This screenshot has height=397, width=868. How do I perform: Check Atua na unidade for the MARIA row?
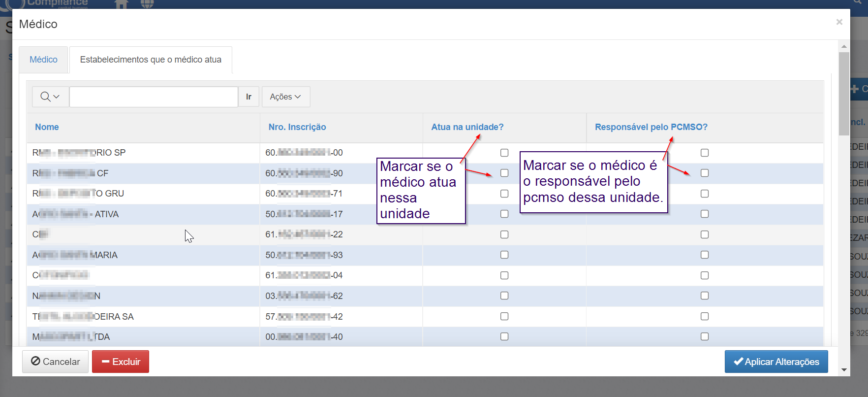click(x=504, y=255)
